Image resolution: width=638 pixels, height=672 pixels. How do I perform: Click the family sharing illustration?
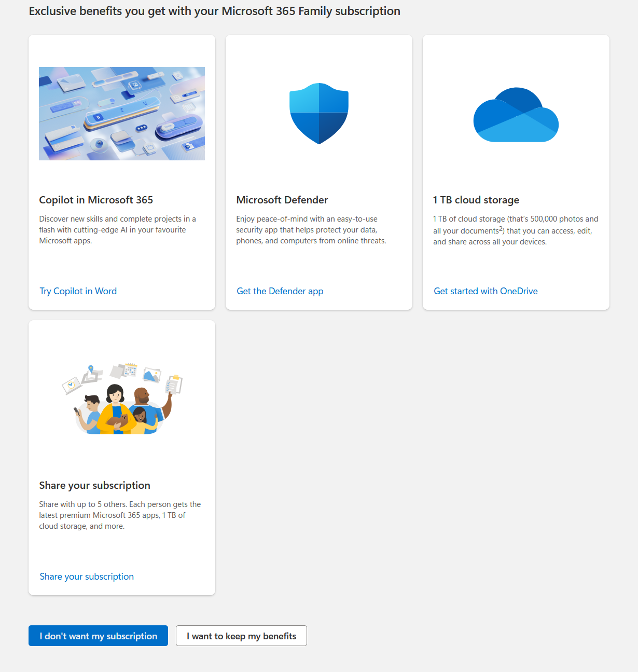tap(122, 399)
